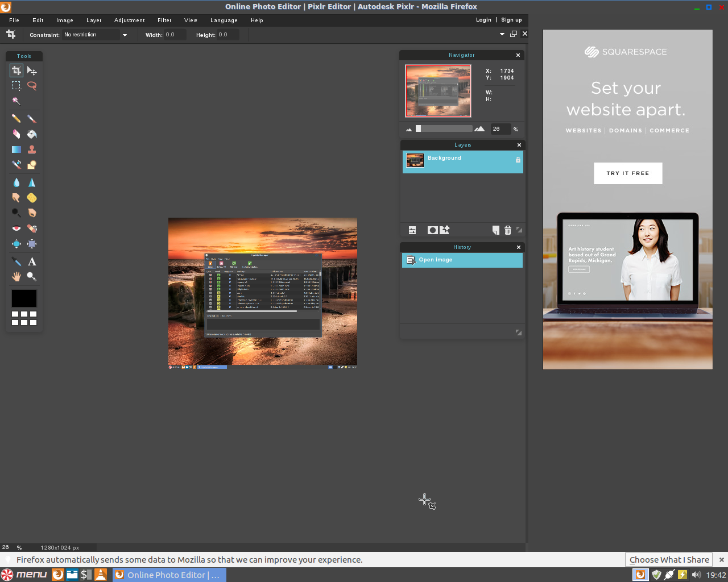728x582 pixels.
Task: Select the Clone Stamp tool
Action: click(32, 149)
